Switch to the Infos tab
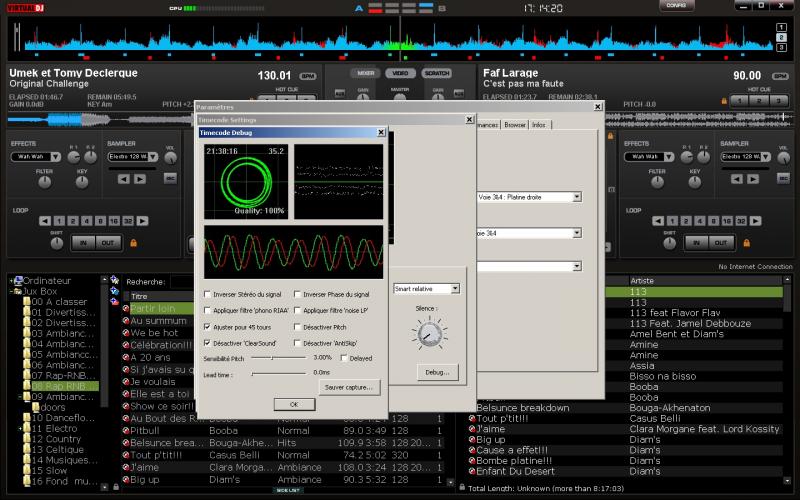Image resolution: width=800 pixels, height=500 pixels. 539,125
